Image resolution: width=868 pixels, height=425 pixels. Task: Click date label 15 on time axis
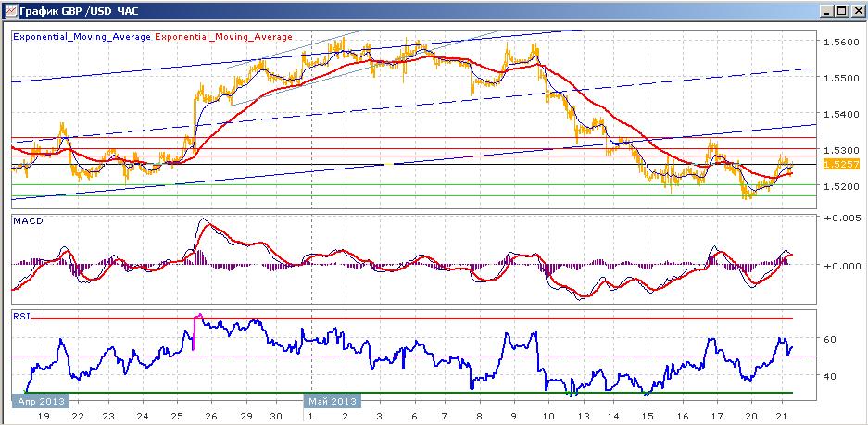(648, 416)
